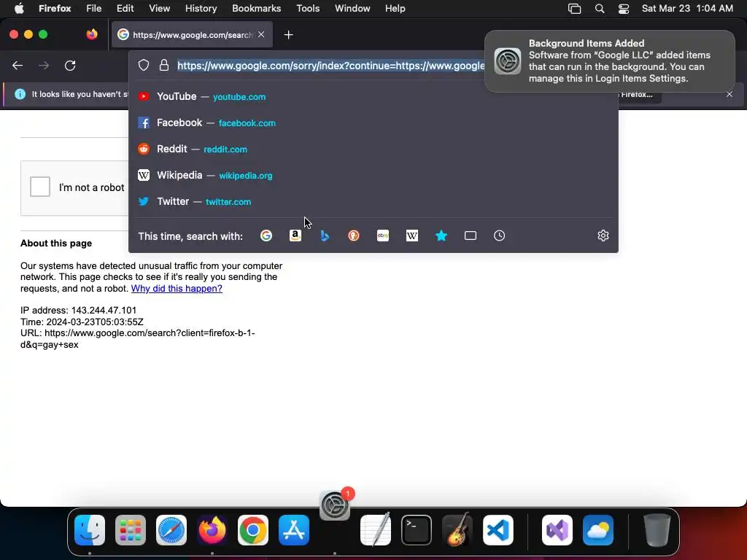
Task: Click the 'IP address: 143.244.47.101' text
Action: (79, 311)
